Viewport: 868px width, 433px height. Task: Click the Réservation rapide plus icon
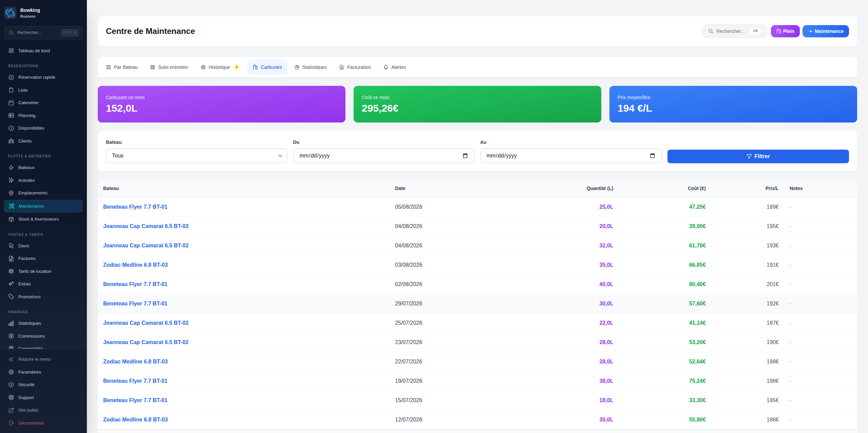[11, 77]
